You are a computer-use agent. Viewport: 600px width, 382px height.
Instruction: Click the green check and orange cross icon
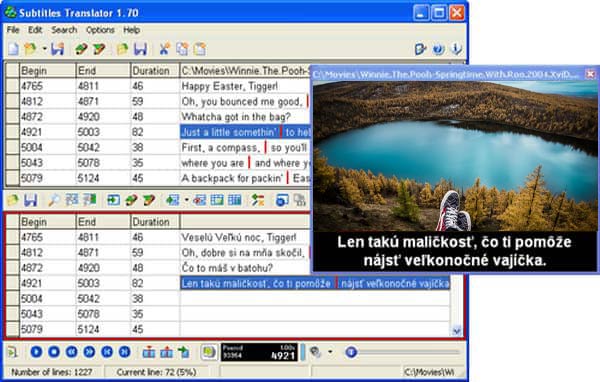tap(258, 200)
